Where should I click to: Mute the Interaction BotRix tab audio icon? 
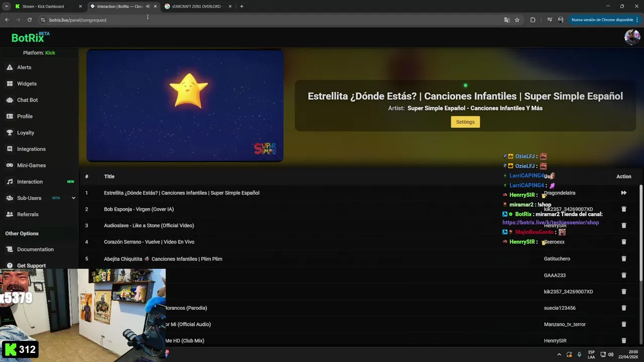pos(147,7)
